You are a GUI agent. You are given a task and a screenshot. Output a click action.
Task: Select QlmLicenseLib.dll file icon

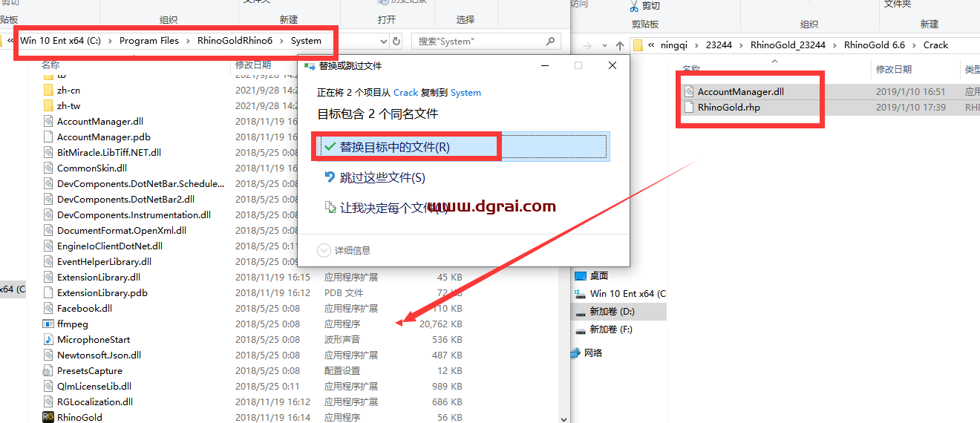pyautogui.click(x=48, y=387)
